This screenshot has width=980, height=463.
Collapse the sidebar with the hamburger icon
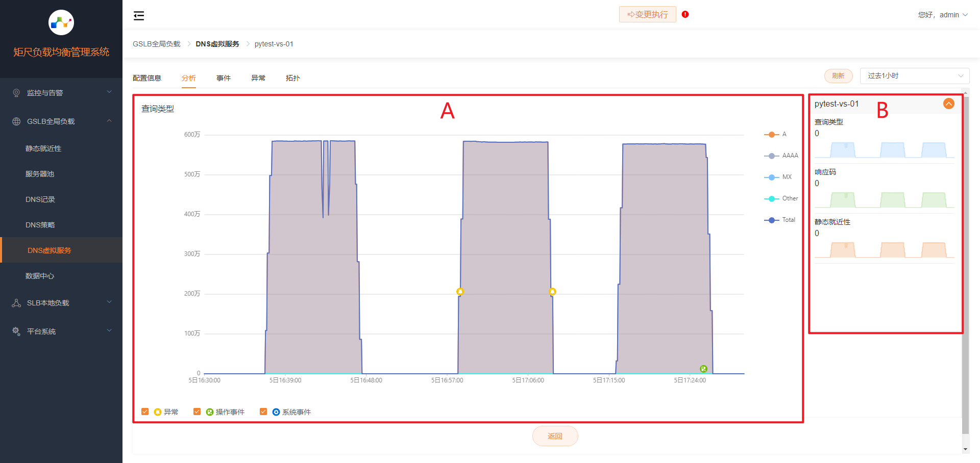(x=139, y=16)
